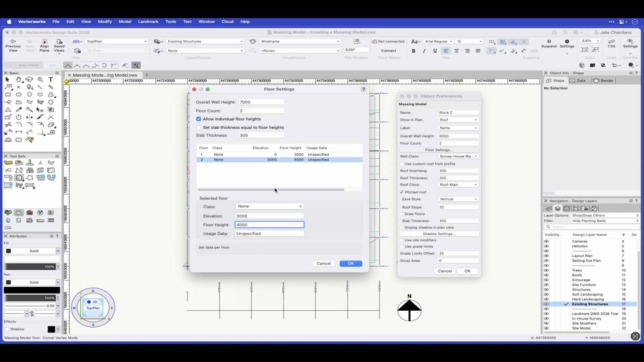
Task: Select the Trim scissors tool
Action: click(8, 125)
